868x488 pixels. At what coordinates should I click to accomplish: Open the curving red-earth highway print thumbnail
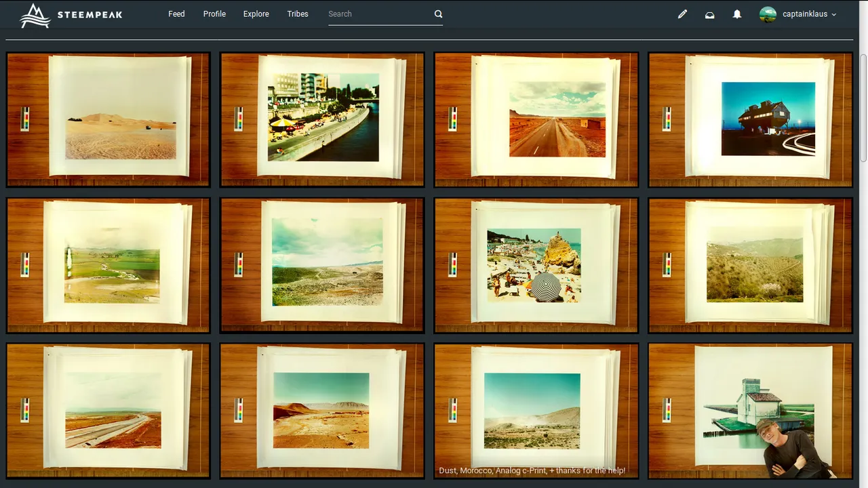pyautogui.click(x=108, y=411)
